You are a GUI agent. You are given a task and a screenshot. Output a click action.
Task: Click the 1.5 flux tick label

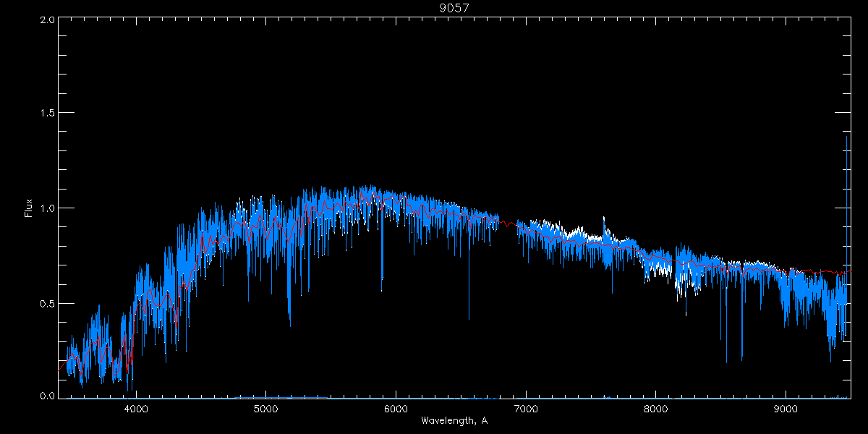(x=47, y=114)
